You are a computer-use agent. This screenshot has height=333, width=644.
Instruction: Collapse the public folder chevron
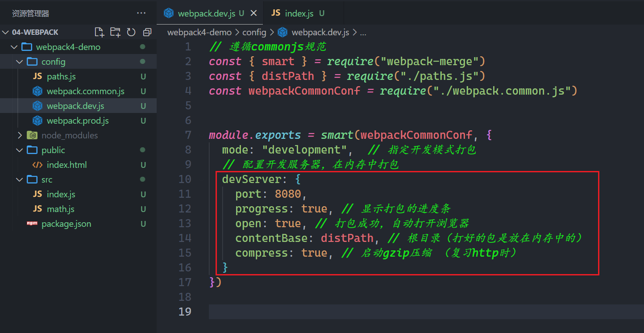[19, 150]
